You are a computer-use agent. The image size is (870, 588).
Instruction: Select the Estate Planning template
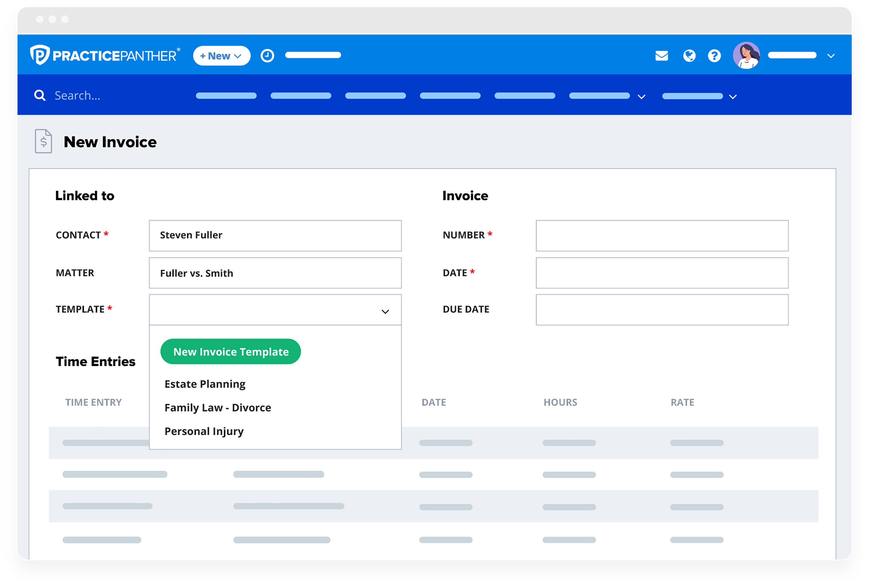[x=205, y=384]
